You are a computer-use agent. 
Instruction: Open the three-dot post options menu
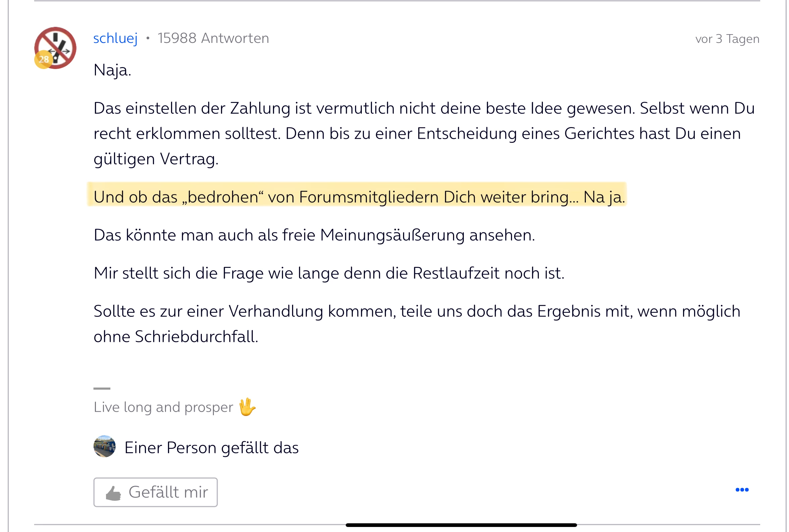[x=741, y=489]
